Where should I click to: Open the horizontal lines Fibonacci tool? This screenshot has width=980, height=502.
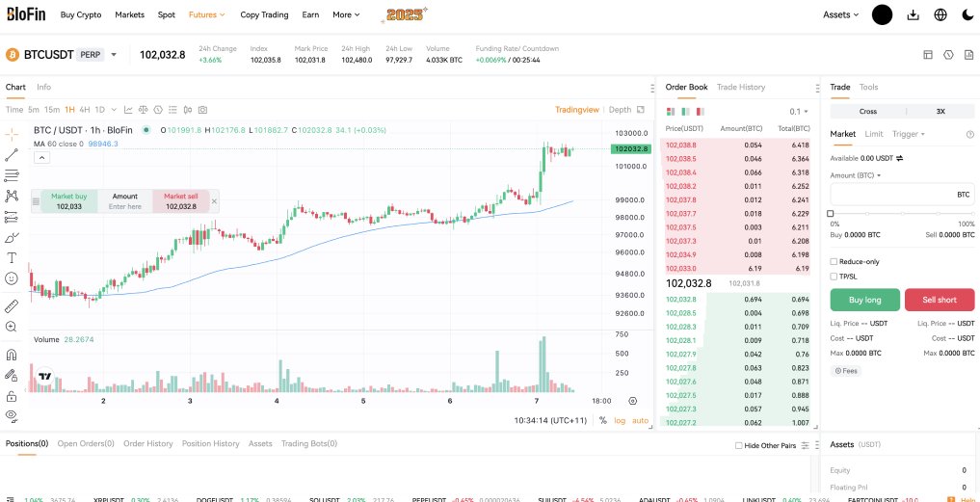tap(11, 175)
